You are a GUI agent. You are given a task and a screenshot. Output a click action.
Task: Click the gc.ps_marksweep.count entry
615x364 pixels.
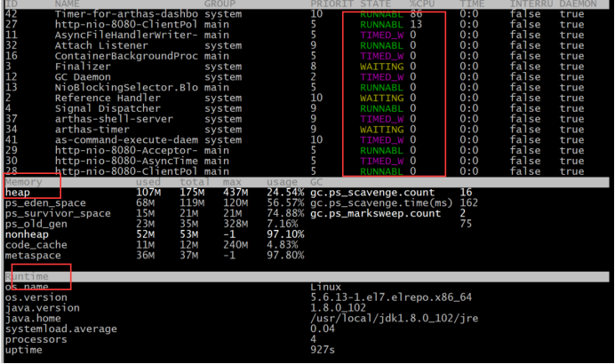pos(375,213)
